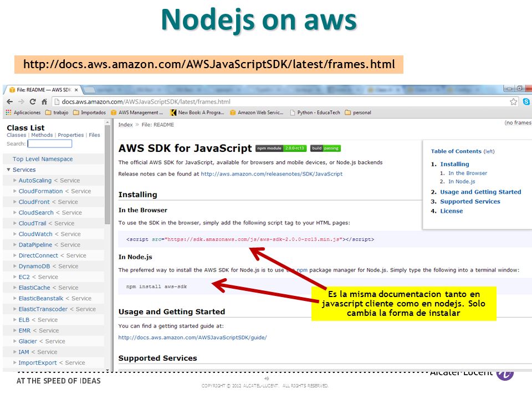
Task: Expand CloudFront service node
Action: (14, 202)
